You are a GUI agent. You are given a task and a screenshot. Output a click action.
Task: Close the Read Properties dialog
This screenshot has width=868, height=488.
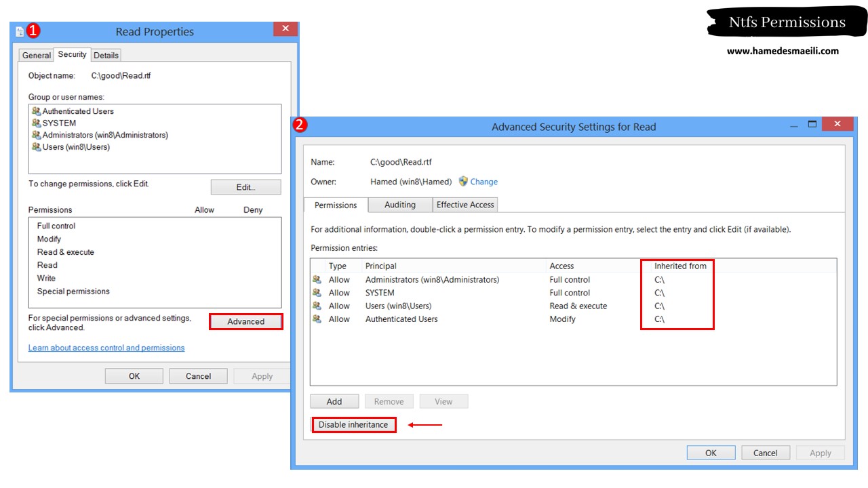tap(285, 28)
